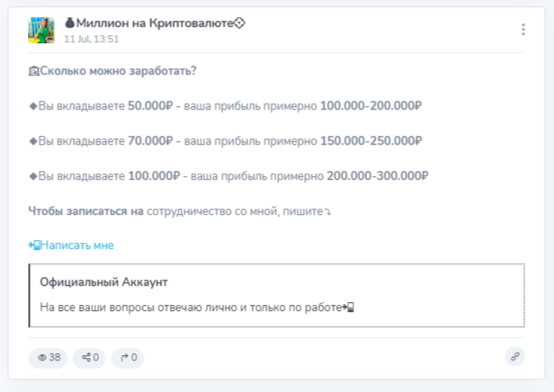The image size is (554, 392).
Task: Click the forwards counter button
Action: [x=128, y=358]
